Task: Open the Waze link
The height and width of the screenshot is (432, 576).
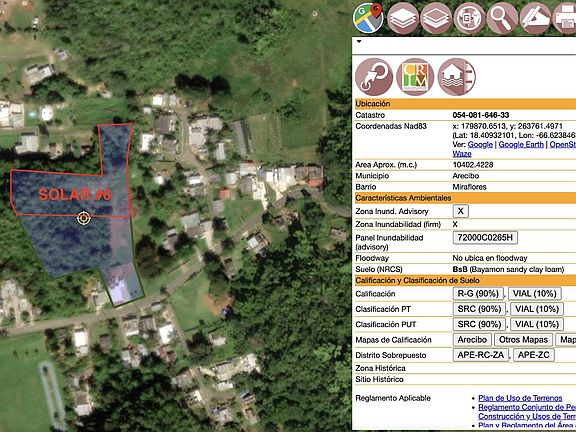Action: [462, 154]
